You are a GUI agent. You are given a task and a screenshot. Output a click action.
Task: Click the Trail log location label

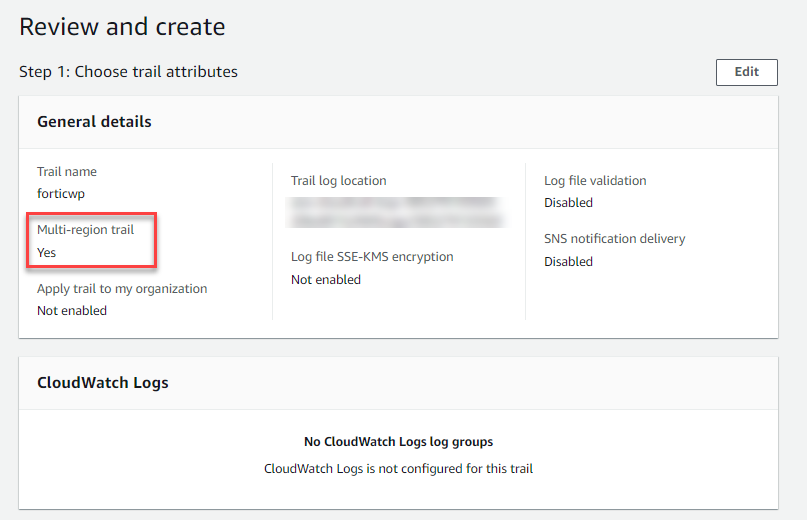tap(338, 181)
